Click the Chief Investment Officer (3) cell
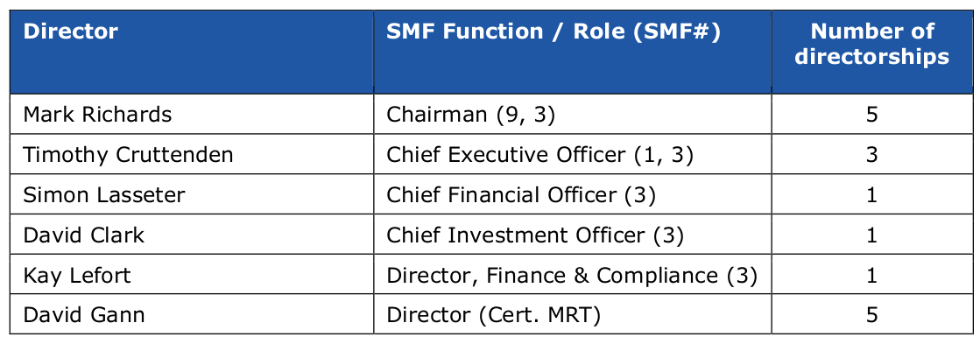This screenshot has width=980, height=344. pos(573,234)
